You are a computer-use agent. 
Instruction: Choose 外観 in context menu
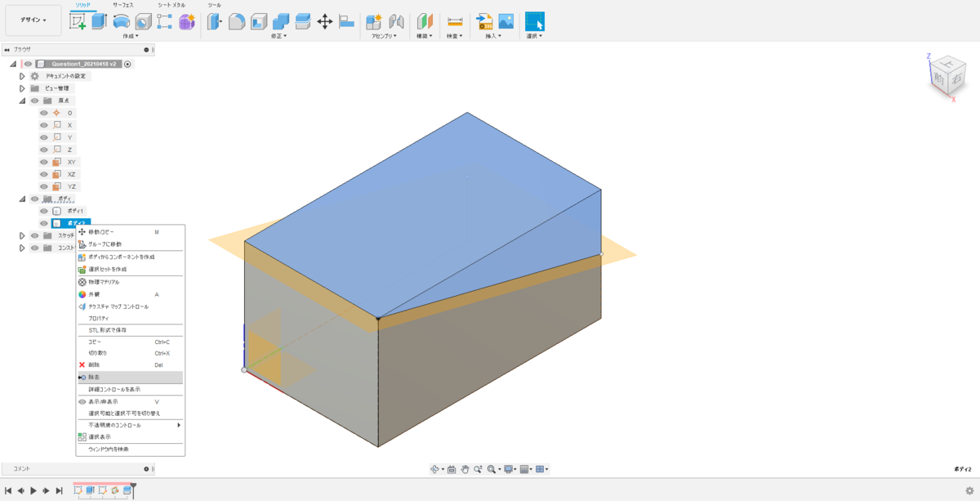pyautogui.click(x=131, y=294)
